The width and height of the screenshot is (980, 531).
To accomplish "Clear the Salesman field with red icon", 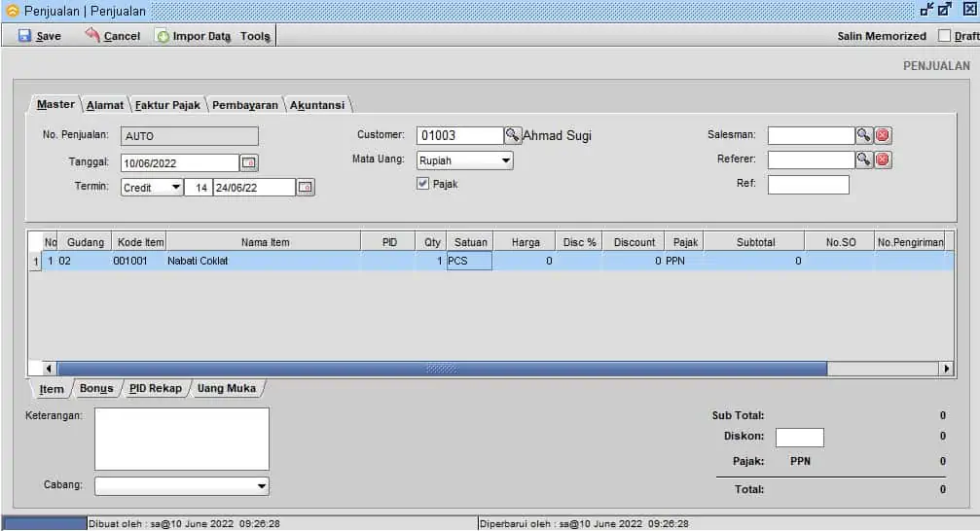I will coord(883,136).
